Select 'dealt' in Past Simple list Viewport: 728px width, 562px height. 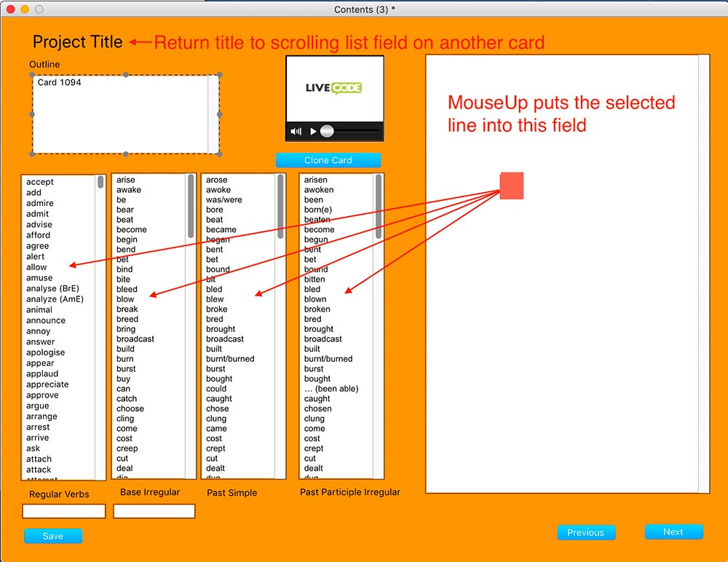coord(215,468)
